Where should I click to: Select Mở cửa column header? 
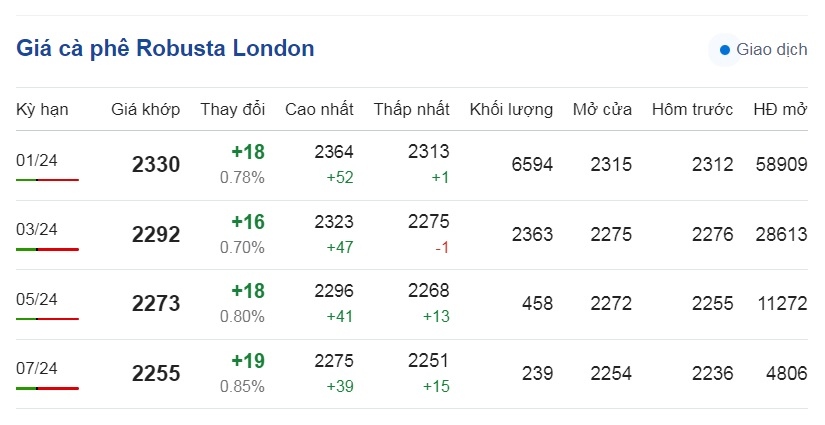602,109
